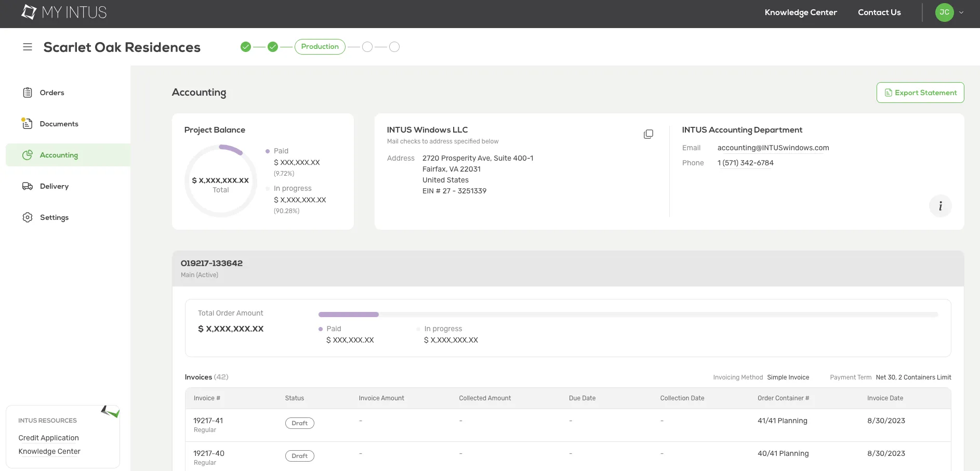Click the MY INTUS logo
Viewport: 980px width, 471px height.
coord(63,12)
